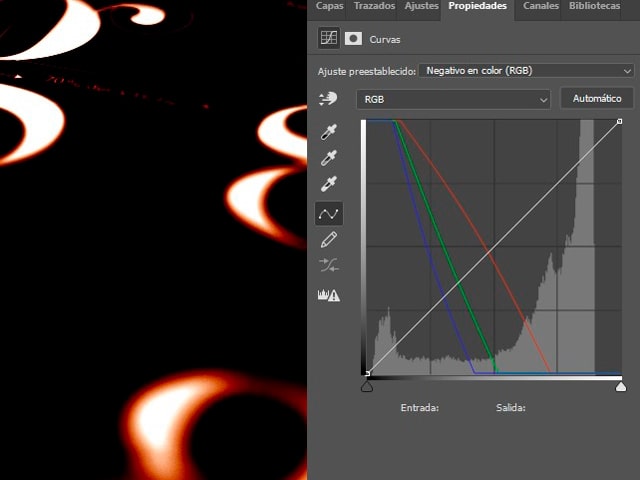Pick the black point eyedropper
The image size is (640, 480).
click(328, 132)
